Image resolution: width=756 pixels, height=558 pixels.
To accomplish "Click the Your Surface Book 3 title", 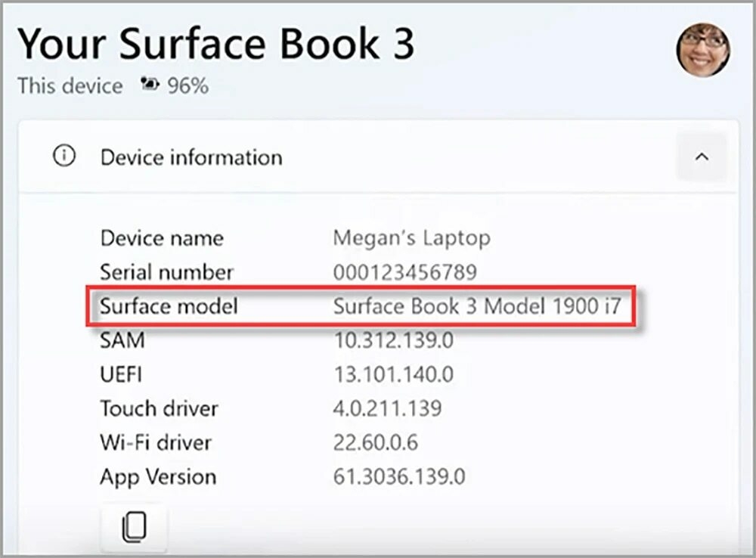I will click(x=216, y=43).
